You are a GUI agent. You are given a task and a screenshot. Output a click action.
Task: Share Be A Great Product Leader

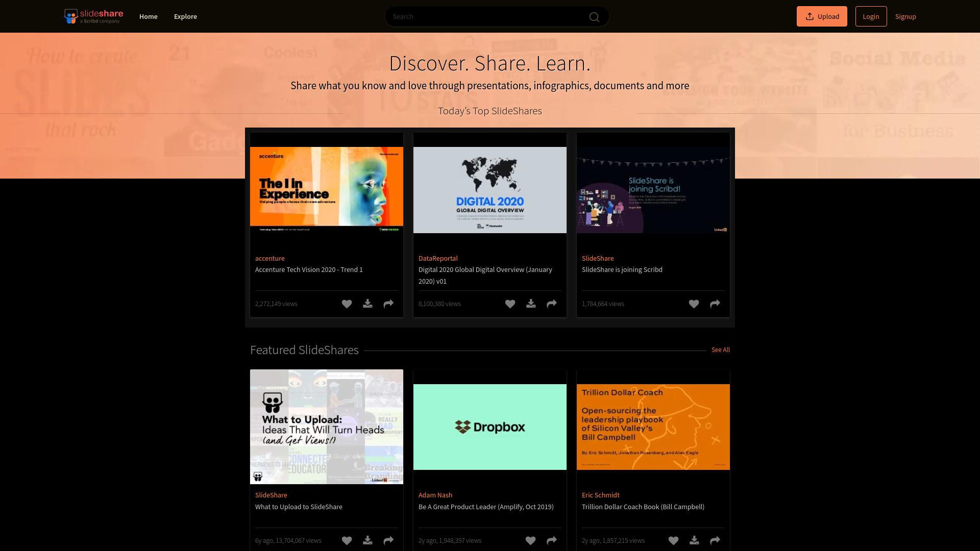[x=552, y=541]
